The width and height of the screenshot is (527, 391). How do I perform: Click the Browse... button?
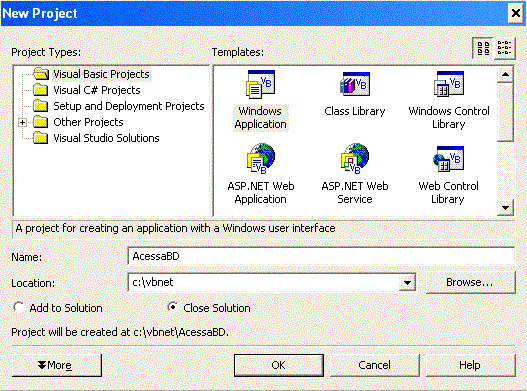tap(470, 282)
